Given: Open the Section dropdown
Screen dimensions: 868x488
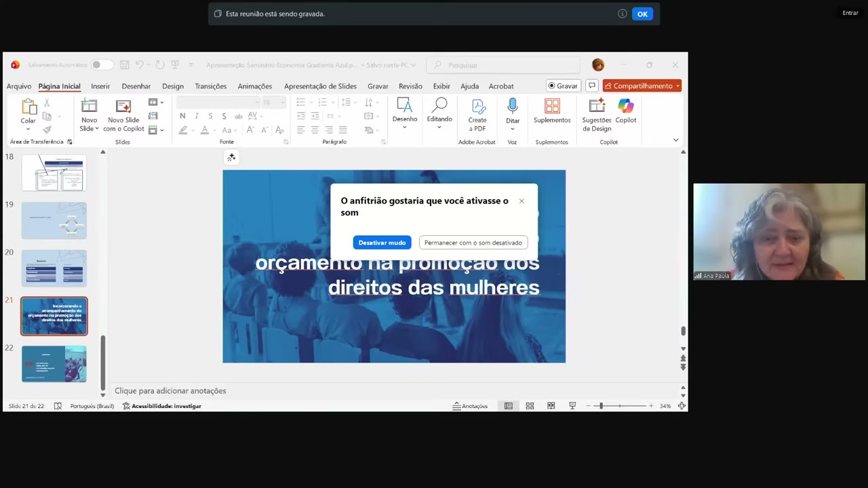Looking at the screenshot, I should [x=156, y=129].
